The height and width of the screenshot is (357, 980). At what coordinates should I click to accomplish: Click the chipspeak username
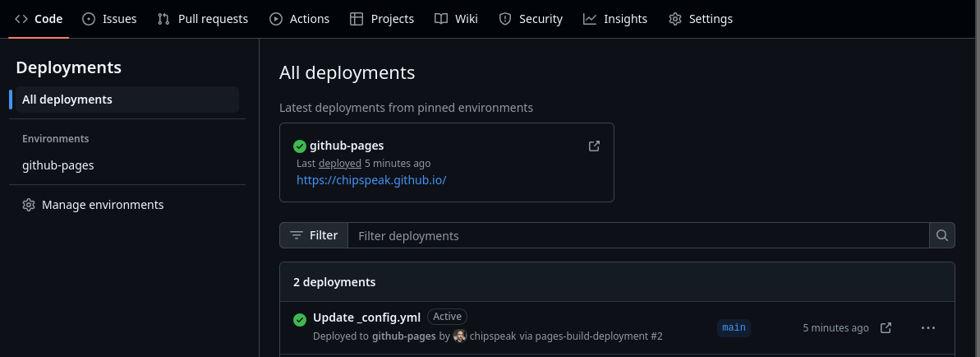point(493,336)
